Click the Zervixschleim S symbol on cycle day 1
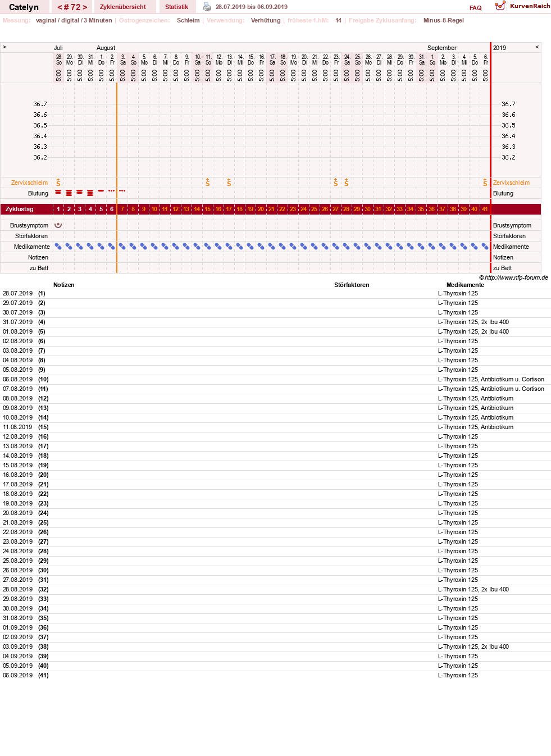This screenshot has height=756, width=551. [x=58, y=183]
